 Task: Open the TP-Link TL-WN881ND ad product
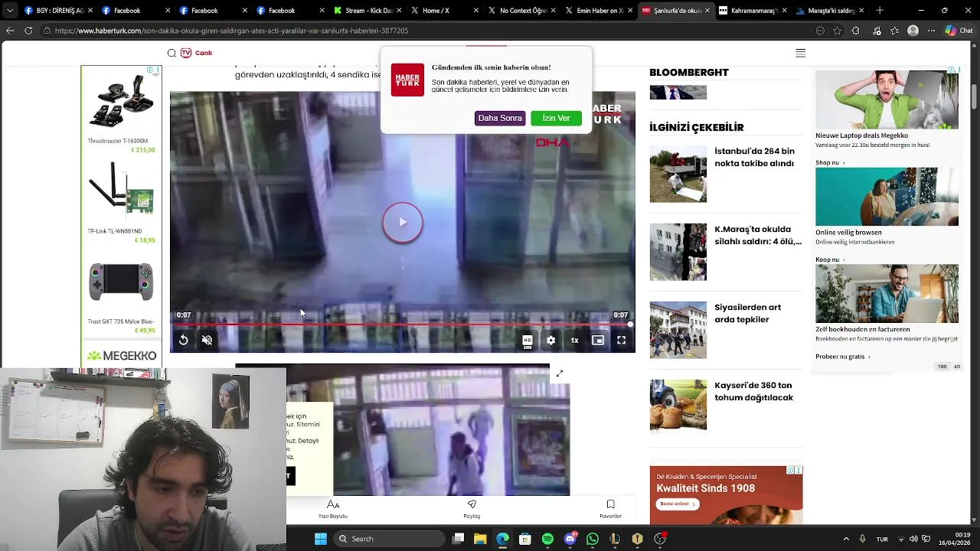[121, 201]
